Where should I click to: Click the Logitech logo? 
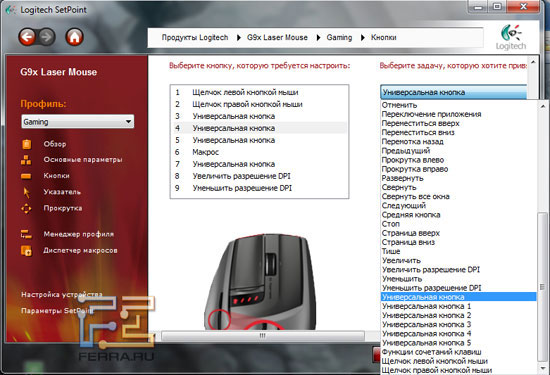(x=511, y=37)
